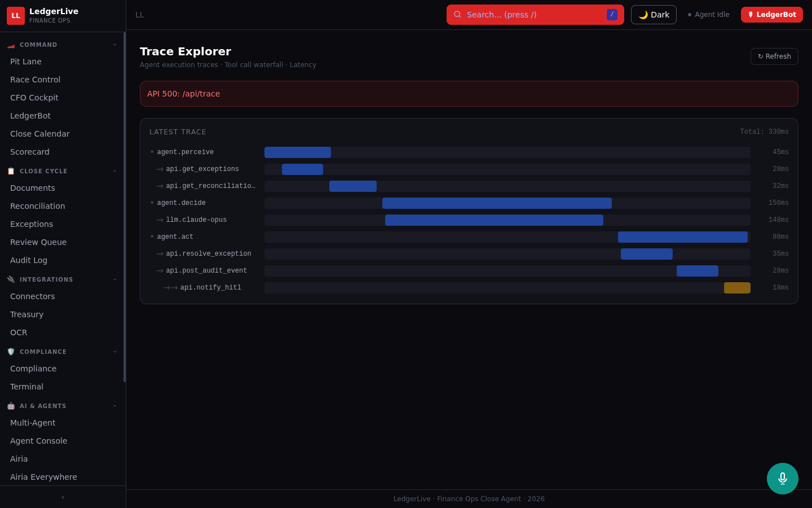
Task: Click the race car icon beside Command
Action: 11,45
